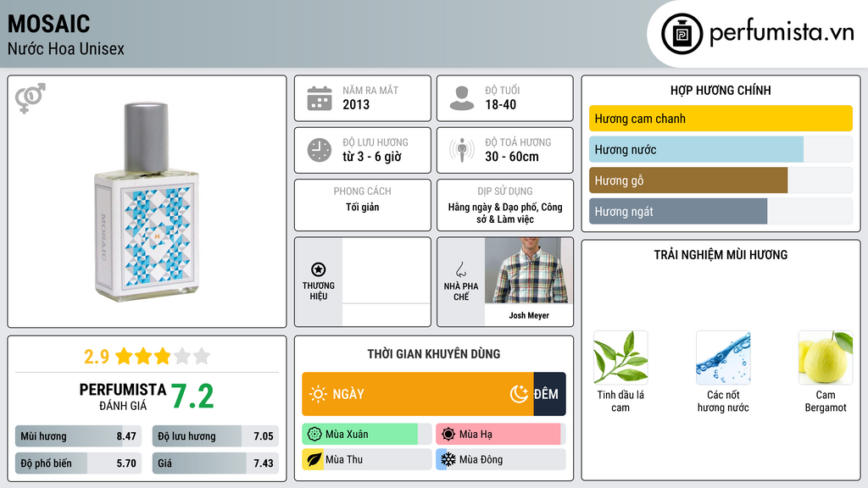Screen dimensions: 868x488
Task: Click the person icon beside Độ tuổi
Action: point(462,98)
